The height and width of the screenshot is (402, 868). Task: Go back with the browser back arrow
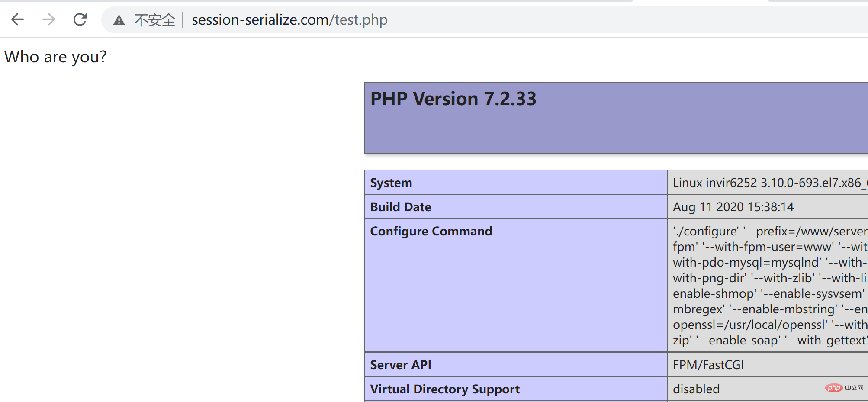pyautogui.click(x=17, y=19)
